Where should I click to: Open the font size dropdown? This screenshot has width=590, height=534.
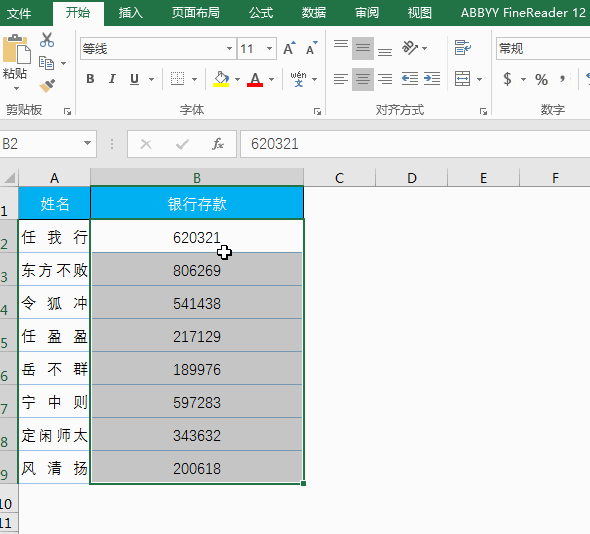[x=269, y=49]
